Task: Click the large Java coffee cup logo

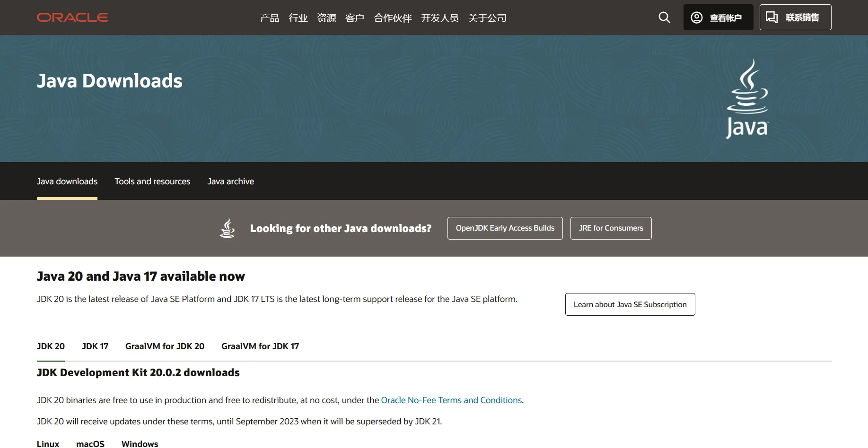Action: click(747, 98)
